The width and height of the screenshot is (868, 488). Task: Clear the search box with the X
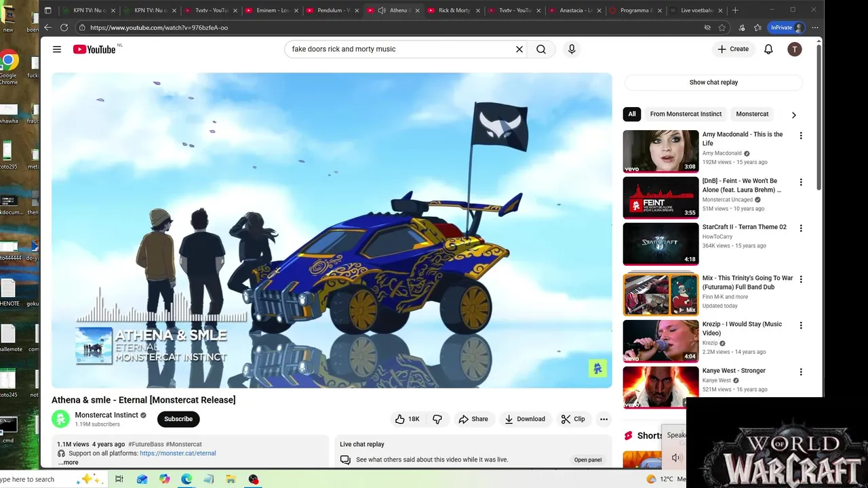[519, 49]
